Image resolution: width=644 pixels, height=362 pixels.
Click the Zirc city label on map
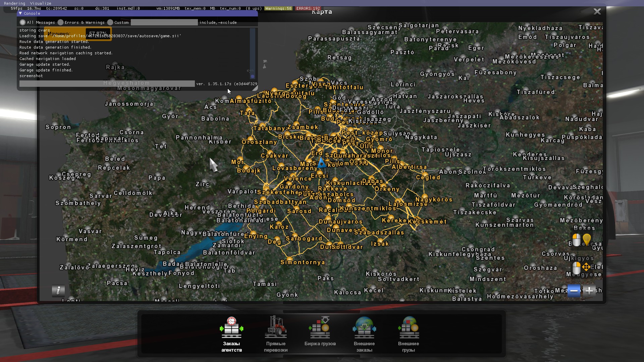[x=203, y=184]
